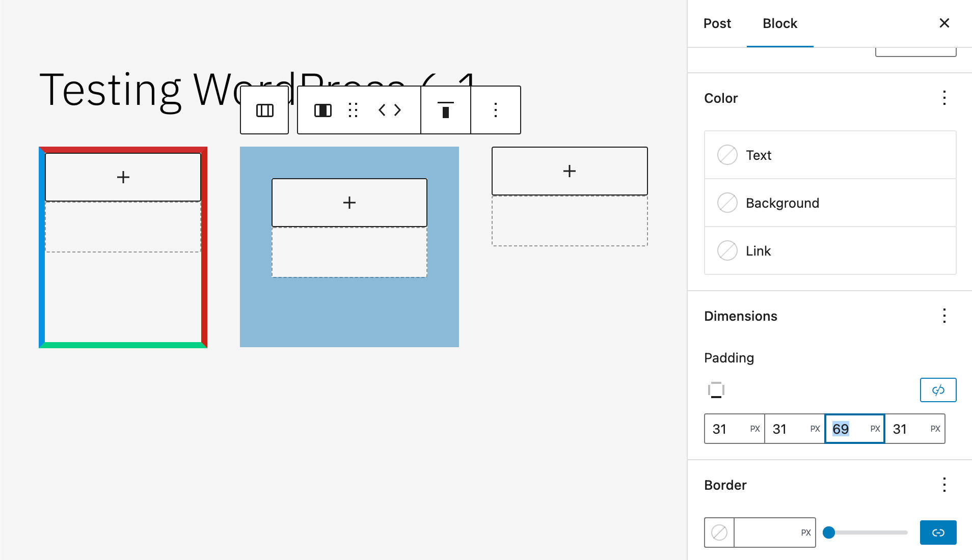The height and width of the screenshot is (560, 972).
Task: Add a block inside the blue column
Action: (349, 202)
